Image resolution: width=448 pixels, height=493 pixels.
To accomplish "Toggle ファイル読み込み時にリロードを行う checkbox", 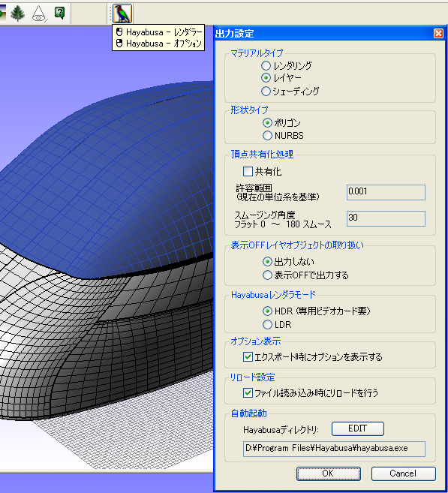I will pyautogui.click(x=248, y=392).
